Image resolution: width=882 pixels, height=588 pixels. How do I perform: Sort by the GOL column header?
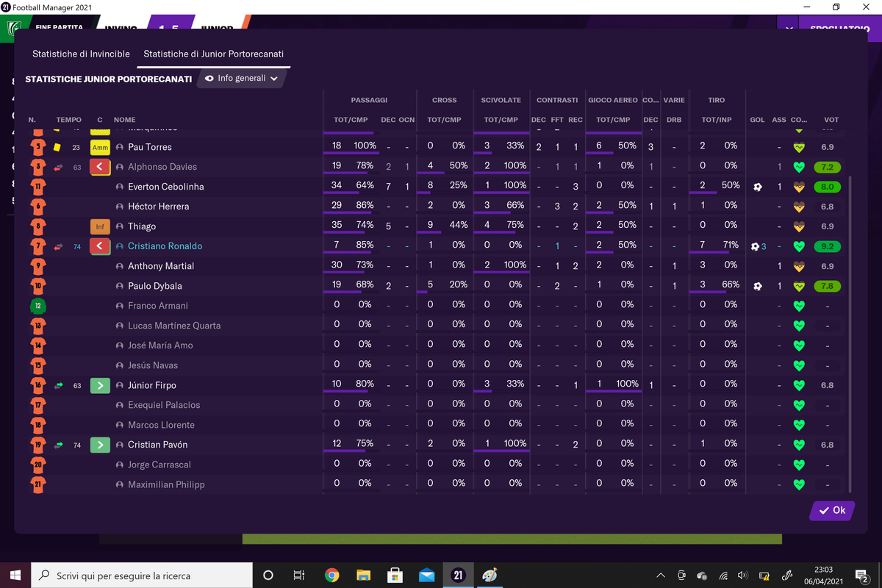(757, 120)
